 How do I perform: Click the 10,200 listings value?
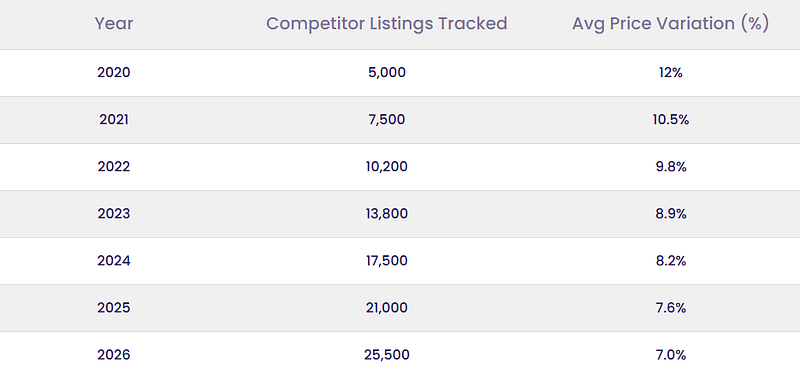(387, 167)
